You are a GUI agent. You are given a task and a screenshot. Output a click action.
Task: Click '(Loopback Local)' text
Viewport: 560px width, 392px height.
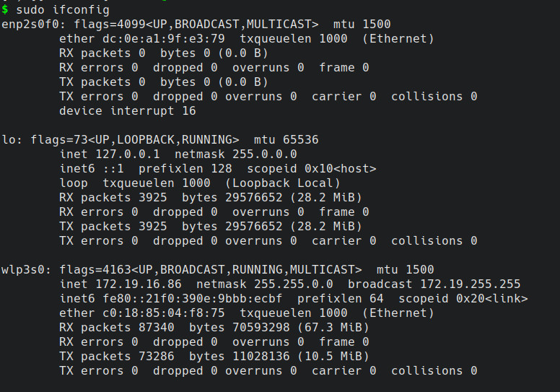coord(282,183)
